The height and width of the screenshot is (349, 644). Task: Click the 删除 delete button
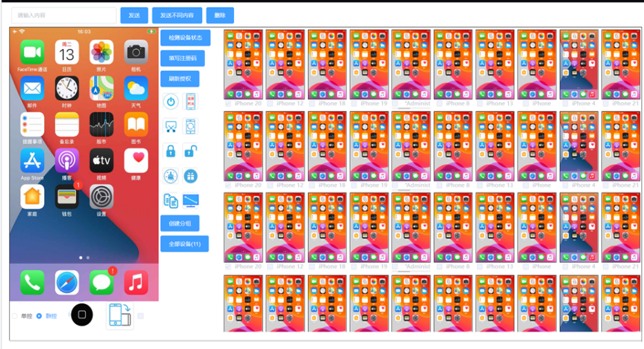(x=220, y=15)
